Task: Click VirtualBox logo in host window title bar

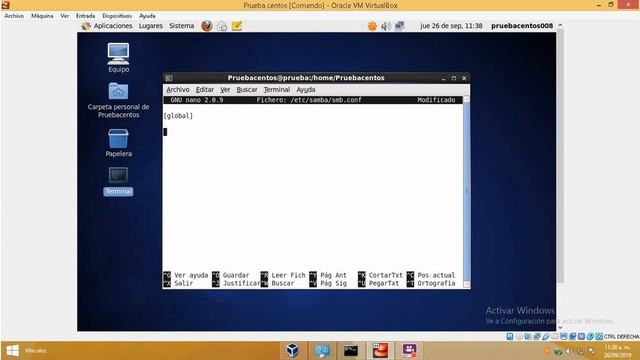Action: click(5, 5)
